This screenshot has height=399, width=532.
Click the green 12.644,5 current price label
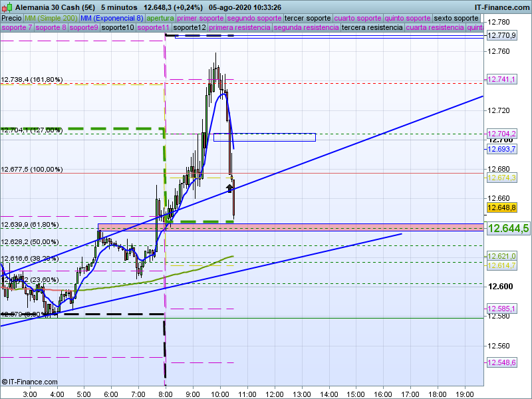point(508,229)
